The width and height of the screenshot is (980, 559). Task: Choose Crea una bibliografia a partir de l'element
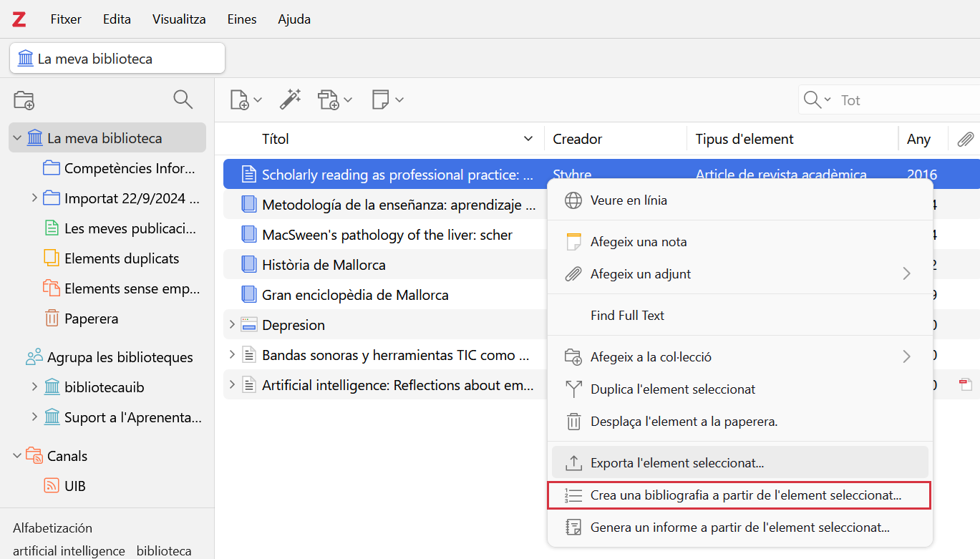pyautogui.click(x=739, y=495)
